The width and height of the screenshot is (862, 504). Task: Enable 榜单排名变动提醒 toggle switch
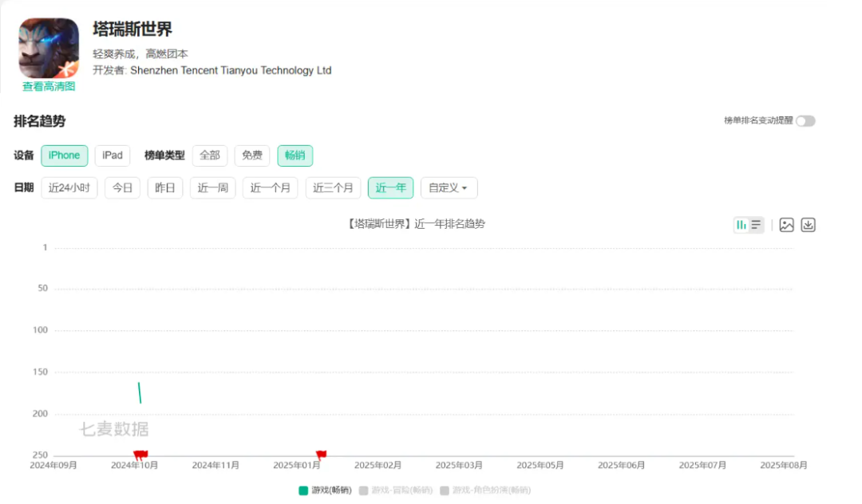(805, 120)
